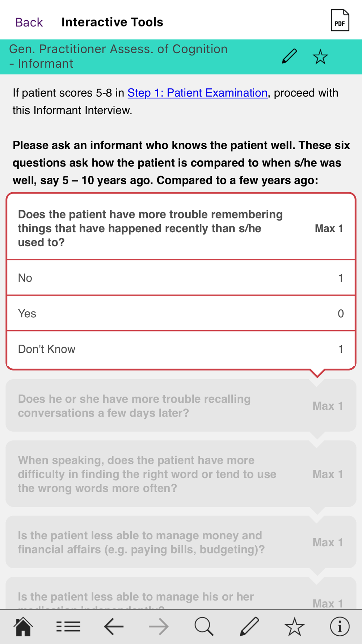Select the Yes answer option
Image resolution: width=362 pixels, height=644 pixels.
(x=181, y=313)
